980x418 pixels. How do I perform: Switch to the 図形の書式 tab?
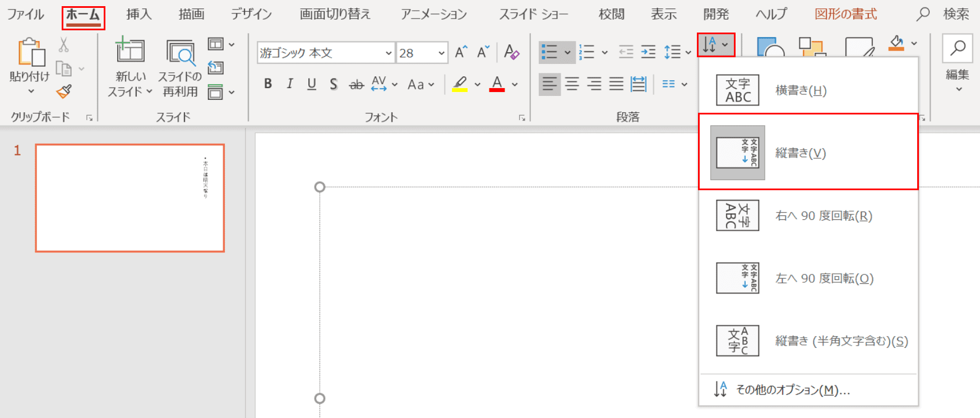[845, 14]
